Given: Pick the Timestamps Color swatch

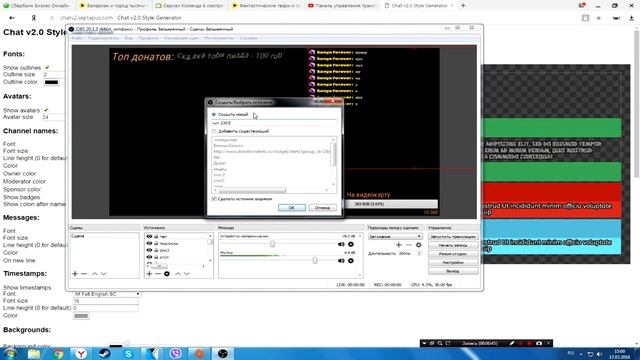Looking at the screenshot, I should point(81,316).
